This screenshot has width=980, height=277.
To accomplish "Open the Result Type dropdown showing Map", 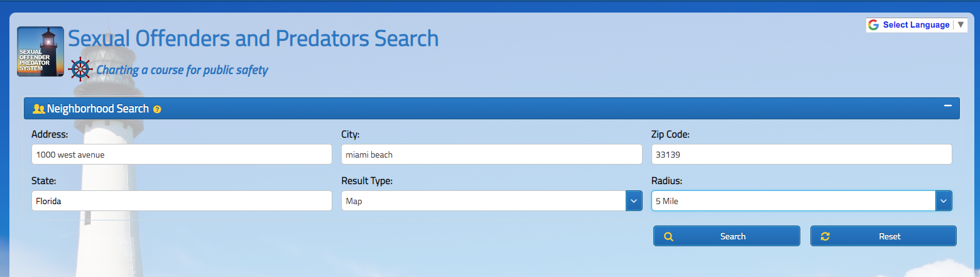I will coord(491,201).
